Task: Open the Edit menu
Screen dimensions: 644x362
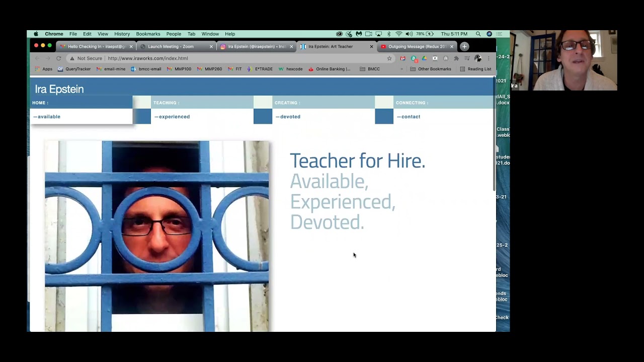Action: [x=87, y=34]
